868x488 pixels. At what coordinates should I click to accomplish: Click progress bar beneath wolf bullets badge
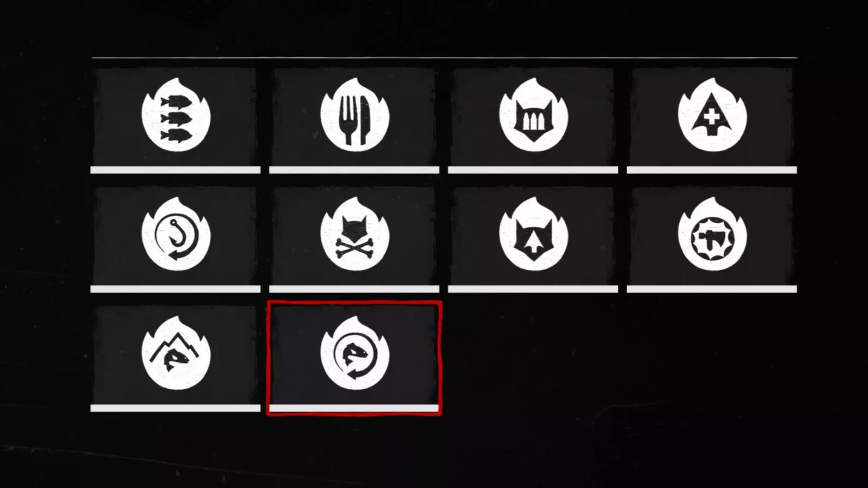point(533,170)
